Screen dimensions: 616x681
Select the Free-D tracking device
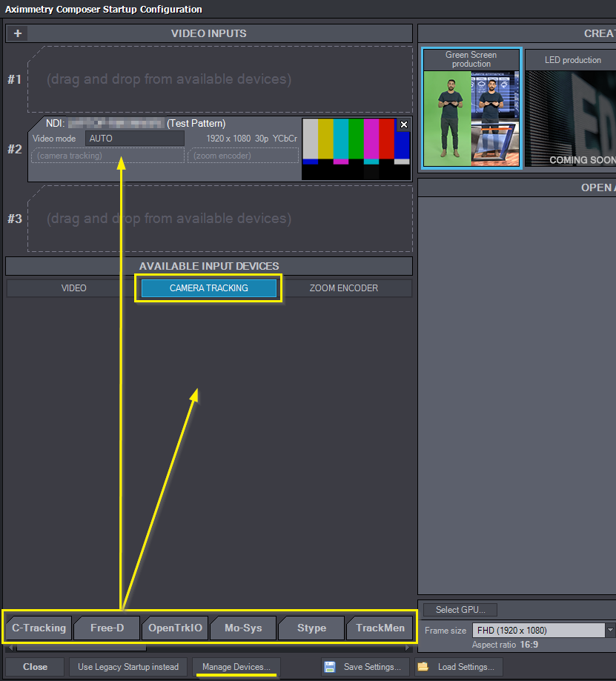pyautogui.click(x=107, y=628)
